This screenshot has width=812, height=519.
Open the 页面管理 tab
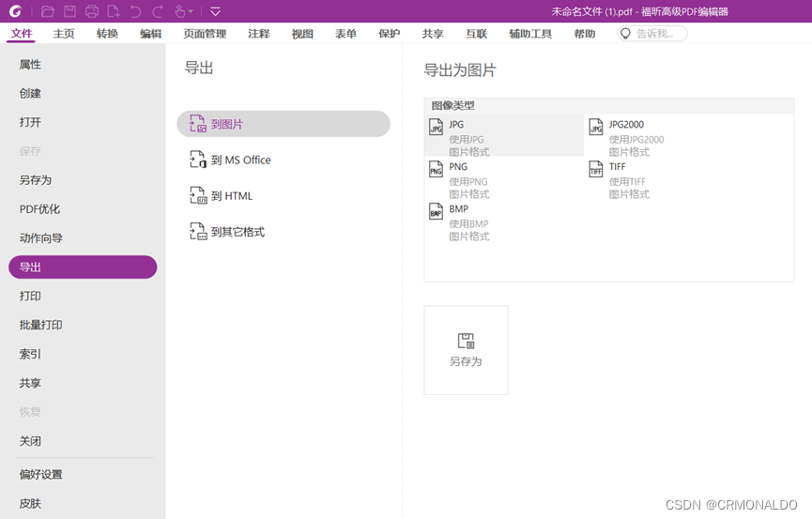coord(205,34)
